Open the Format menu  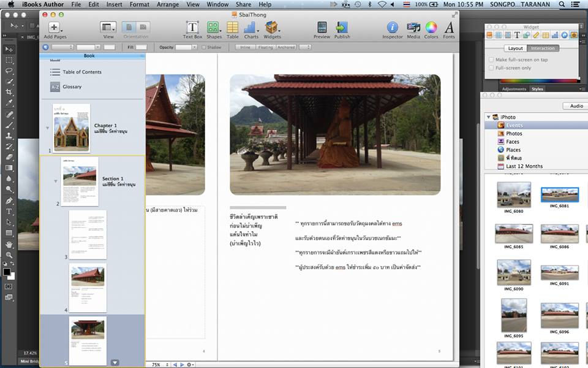(x=140, y=4)
